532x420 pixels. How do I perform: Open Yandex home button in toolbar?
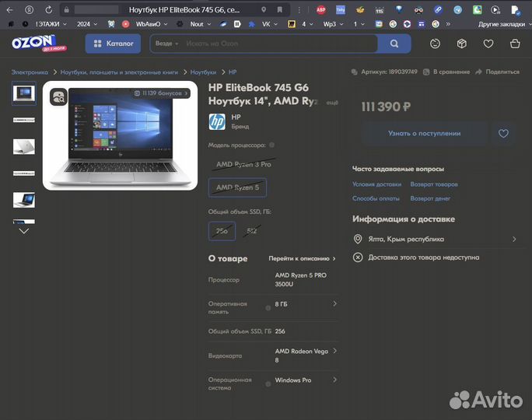(x=30, y=10)
